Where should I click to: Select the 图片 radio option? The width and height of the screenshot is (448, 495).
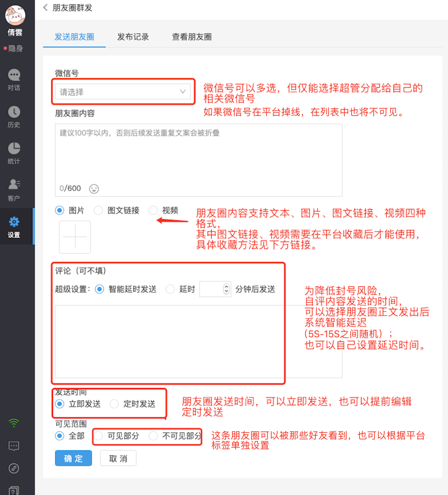pyautogui.click(x=59, y=210)
